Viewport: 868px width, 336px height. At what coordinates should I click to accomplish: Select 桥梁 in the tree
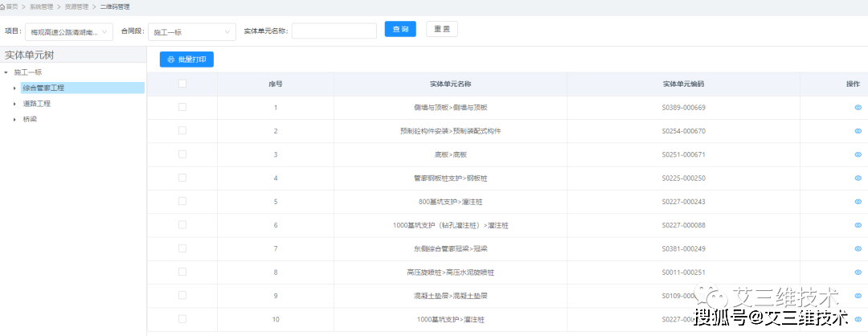[30, 119]
